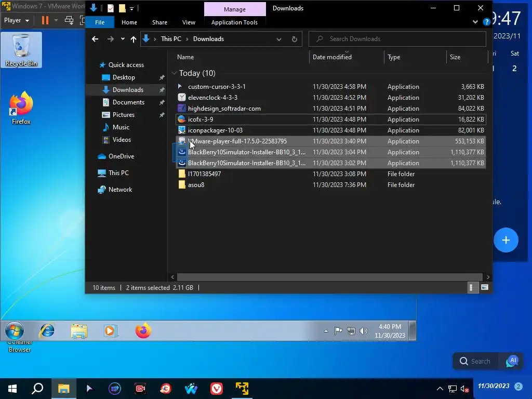This screenshot has width=532, height=399.
Task: Select the icofx-3-9 file icon
Action: coord(181,119)
